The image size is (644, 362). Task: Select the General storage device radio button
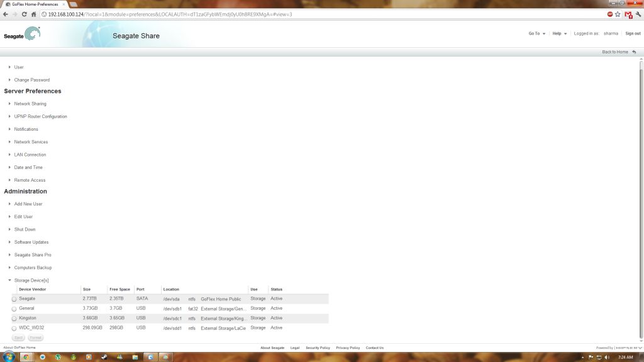coord(14,309)
